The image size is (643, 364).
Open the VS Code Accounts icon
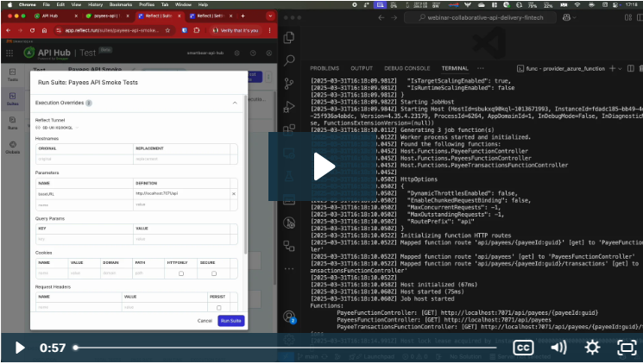point(289,317)
